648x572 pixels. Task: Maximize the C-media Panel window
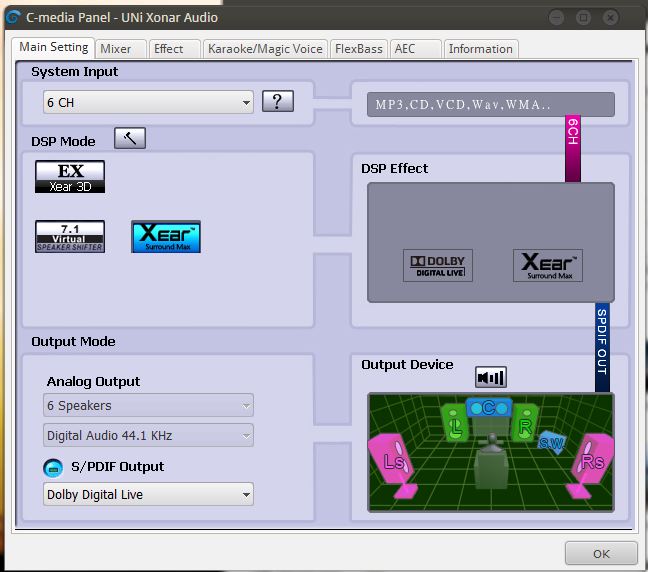point(584,17)
